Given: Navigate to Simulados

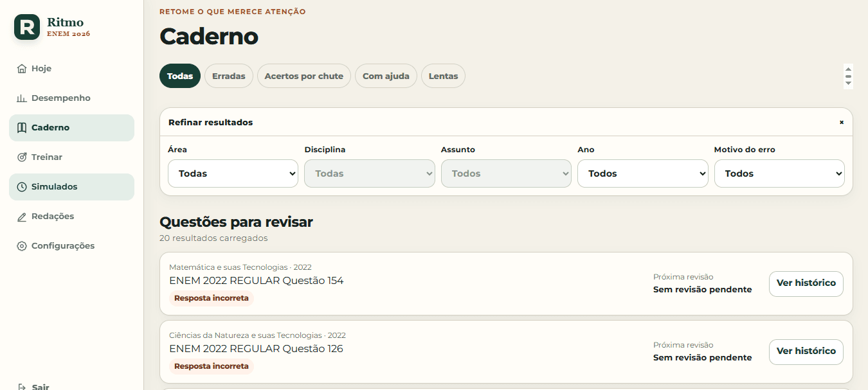Looking at the screenshot, I should pyautogui.click(x=71, y=187).
